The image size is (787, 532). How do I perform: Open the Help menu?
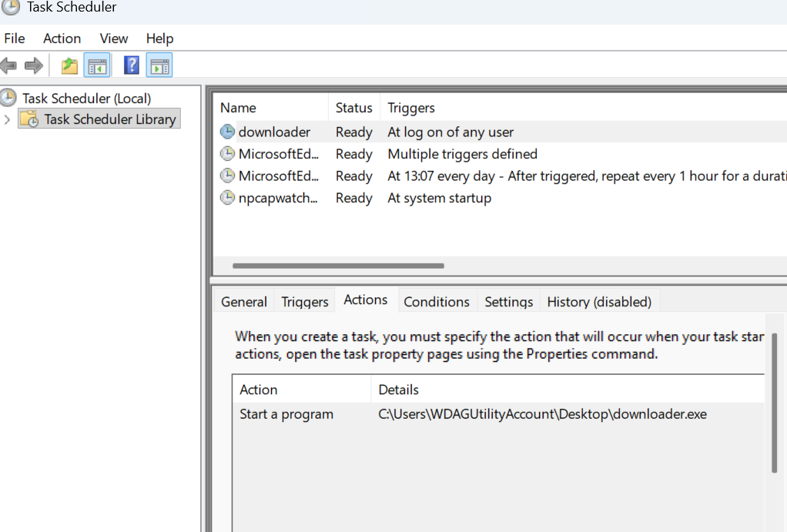(159, 38)
